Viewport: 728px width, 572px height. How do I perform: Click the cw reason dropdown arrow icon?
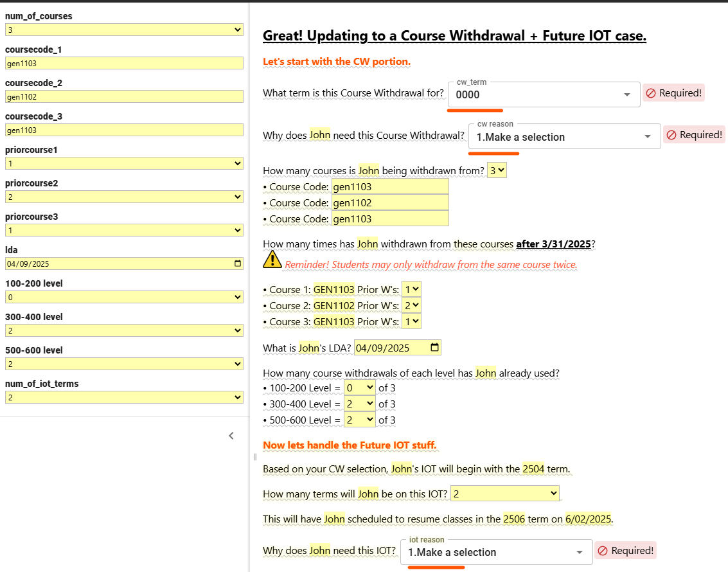pos(647,137)
